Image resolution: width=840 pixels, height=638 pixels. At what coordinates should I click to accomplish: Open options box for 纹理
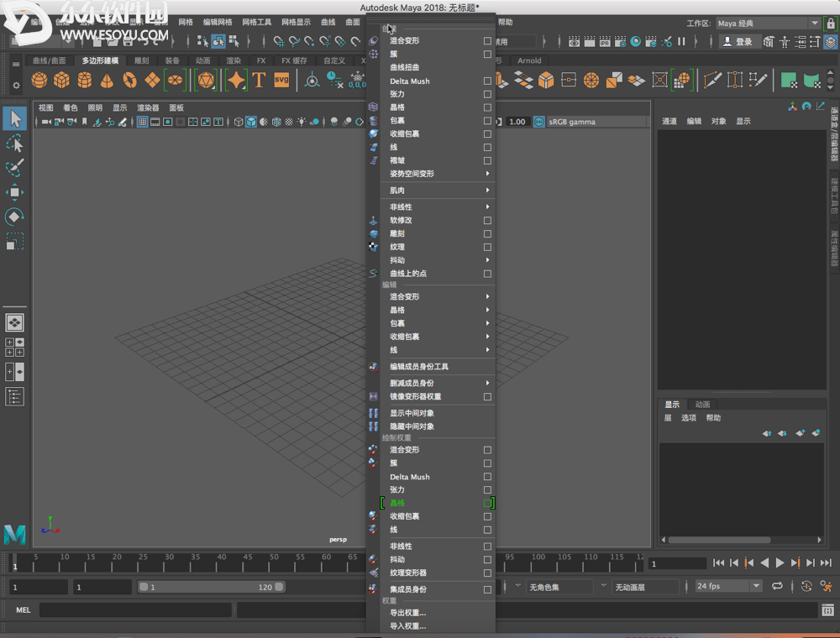tap(487, 248)
